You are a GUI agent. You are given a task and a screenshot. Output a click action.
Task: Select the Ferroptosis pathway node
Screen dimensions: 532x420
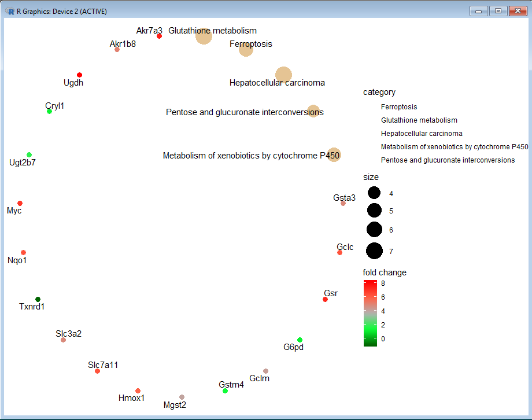click(x=245, y=50)
